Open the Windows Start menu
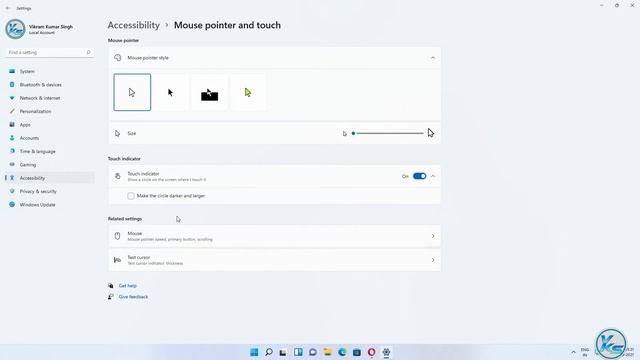Viewport: 640px width, 360px height. [254, 352]
